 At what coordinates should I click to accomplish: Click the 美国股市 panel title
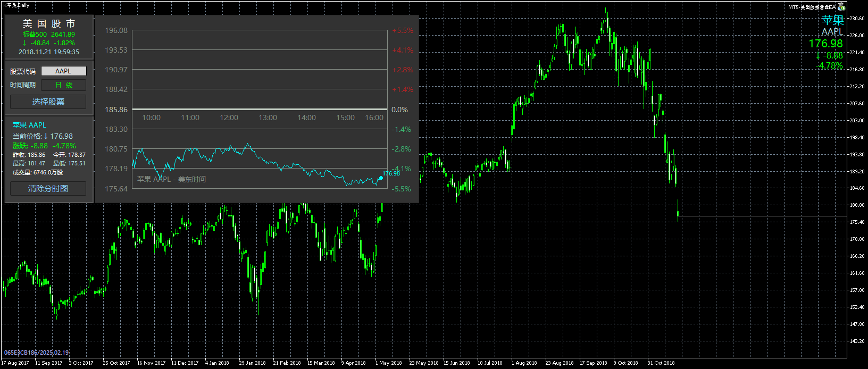pos(49,24)
